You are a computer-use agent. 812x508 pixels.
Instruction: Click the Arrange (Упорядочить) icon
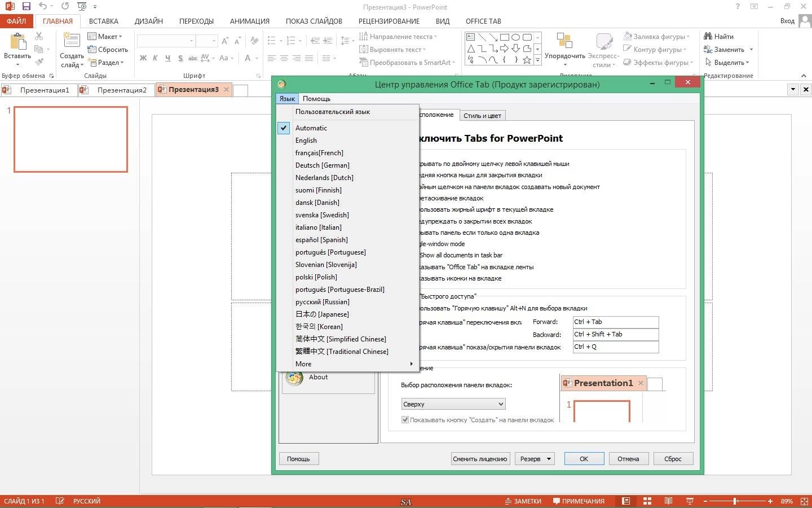564,41
